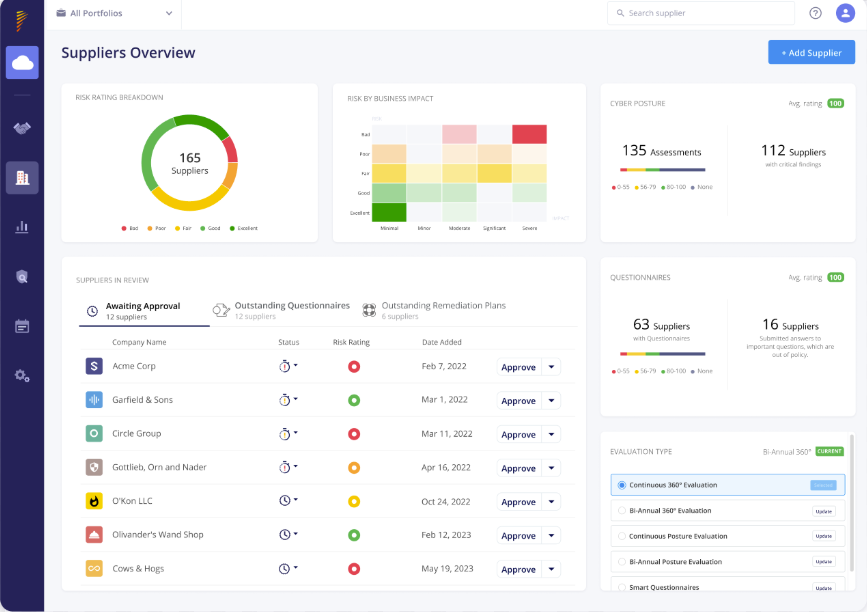Click Update for Bi-Annual 360° Evaluation
The height and width of the screenshot is (612, 867).
click(x=824, y=511)
